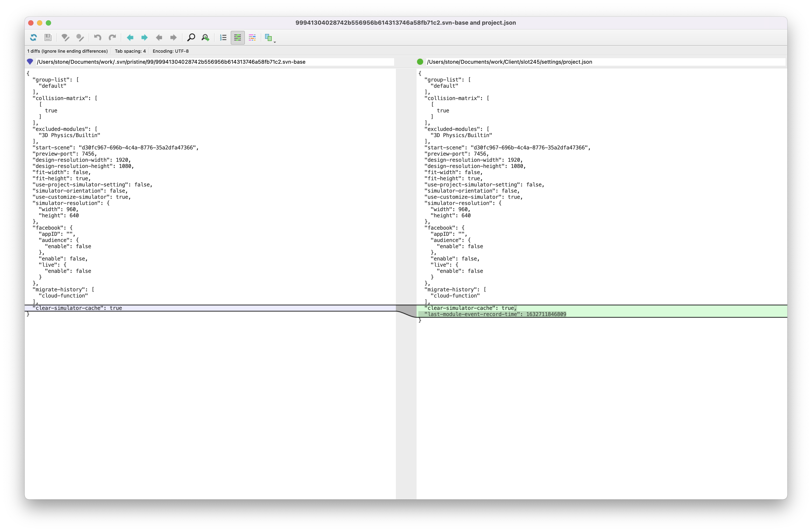Toggle line numbers display

(x=223, y=37)
